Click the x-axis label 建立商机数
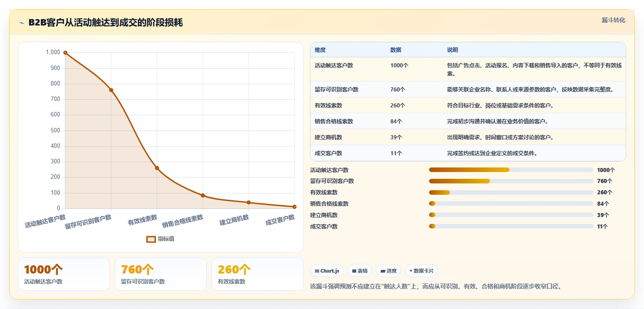The image size is (644, 309). pos(234,220)
